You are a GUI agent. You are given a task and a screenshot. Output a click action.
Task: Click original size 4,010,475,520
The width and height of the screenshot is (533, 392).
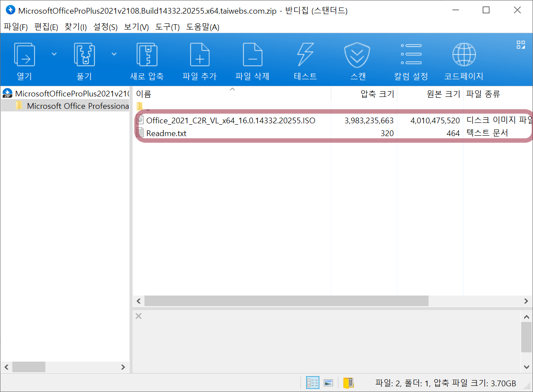click(435, 120)
